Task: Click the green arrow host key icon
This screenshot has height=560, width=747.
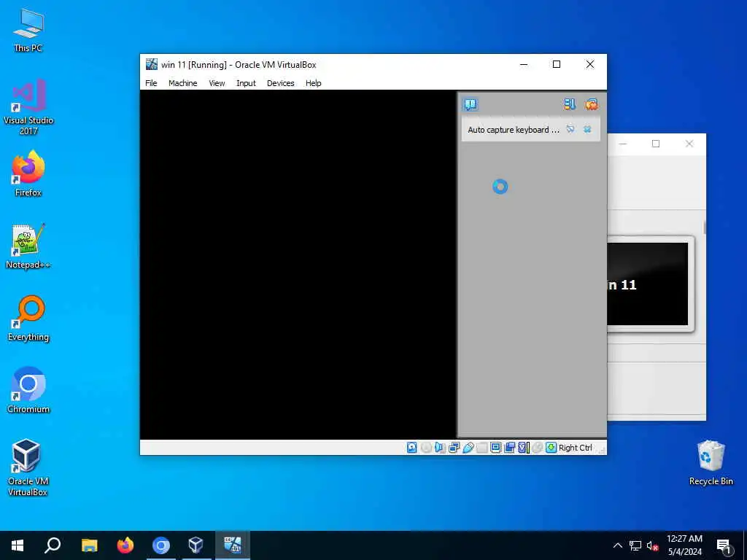Action: tap(551, 448)
